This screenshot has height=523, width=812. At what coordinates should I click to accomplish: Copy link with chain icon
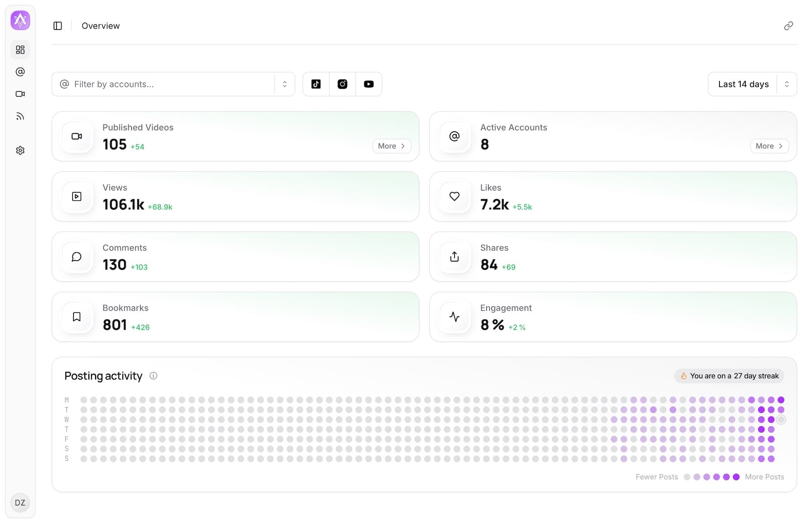pos(789,26)
